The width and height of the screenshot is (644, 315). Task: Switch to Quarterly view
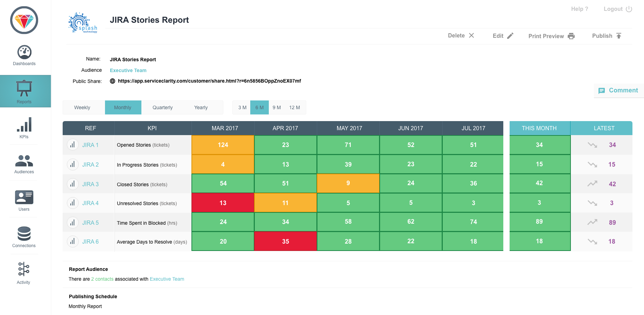[163, 107]
